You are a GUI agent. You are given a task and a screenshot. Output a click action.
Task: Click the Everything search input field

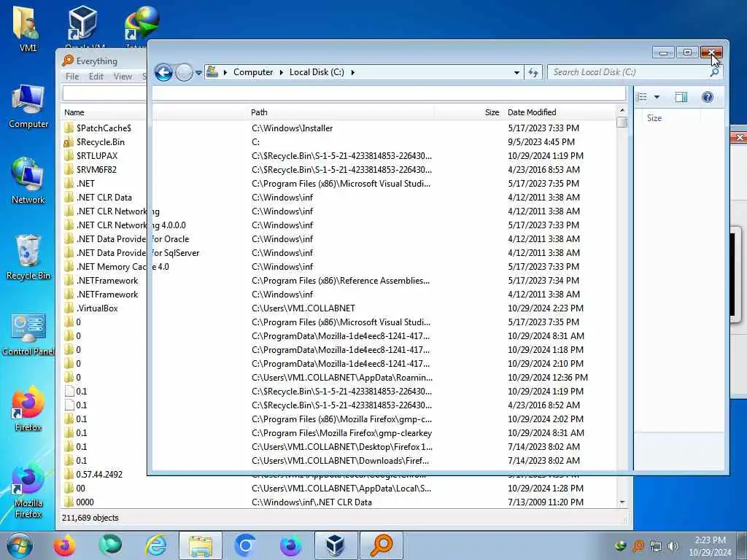click(x=344, y=93)
